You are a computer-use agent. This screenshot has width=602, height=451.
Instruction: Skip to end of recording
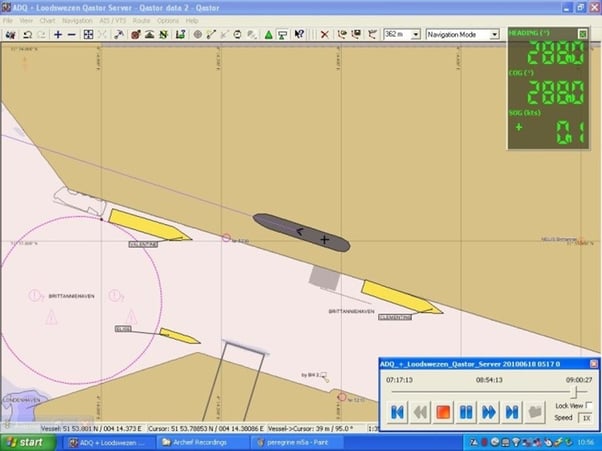pos(512,411)
